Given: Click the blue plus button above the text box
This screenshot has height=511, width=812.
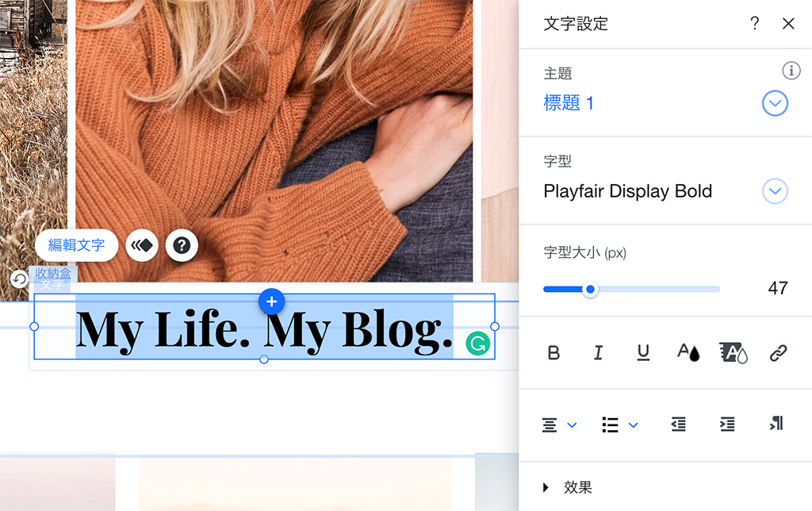Looking at the screenshot, I should coord(271,302).
